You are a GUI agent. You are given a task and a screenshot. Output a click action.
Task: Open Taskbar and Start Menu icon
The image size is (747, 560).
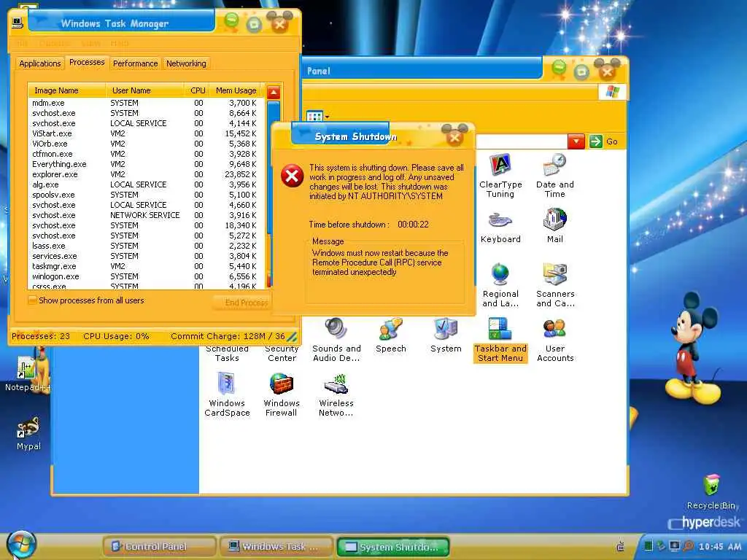(500, 340)
